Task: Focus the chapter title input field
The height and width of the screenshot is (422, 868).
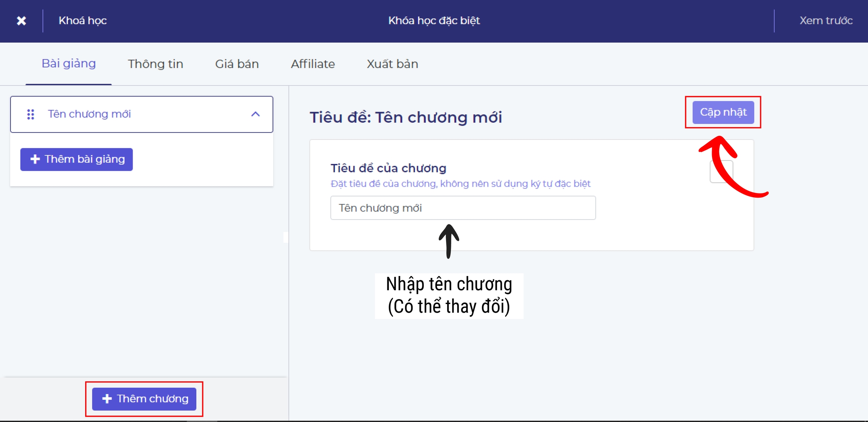Action: [463, 208]
